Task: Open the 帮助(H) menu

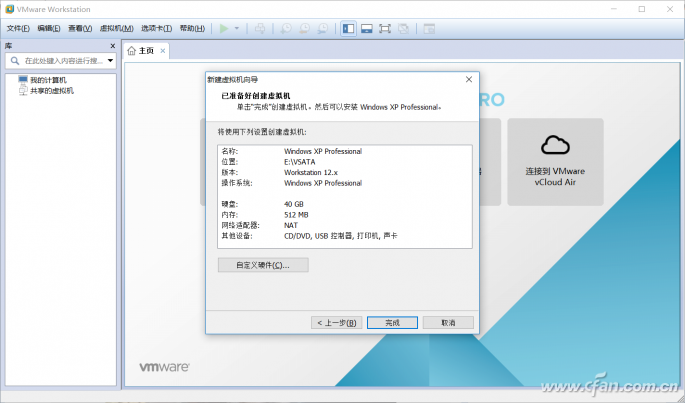Action: pos(192,28)
